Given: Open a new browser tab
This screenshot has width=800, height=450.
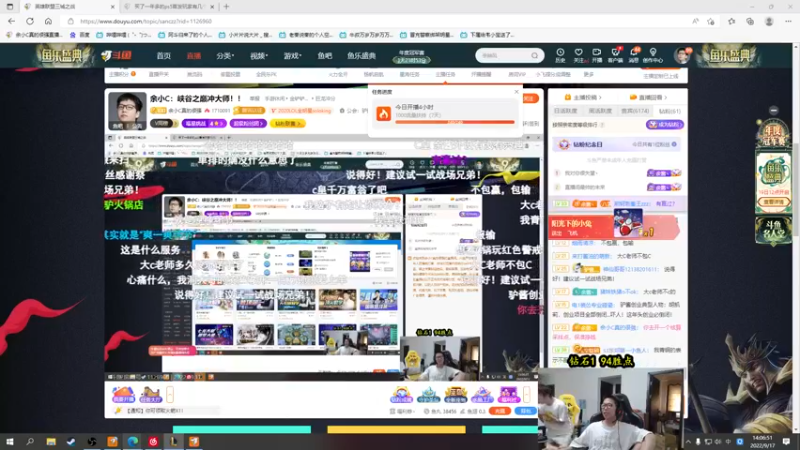Looking at the screenshot, I should click(227, 7).
